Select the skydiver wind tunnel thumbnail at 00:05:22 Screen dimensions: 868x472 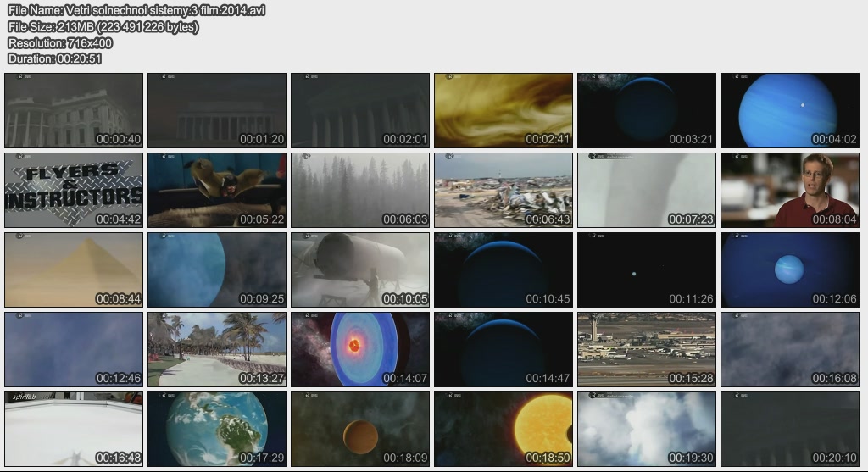click(217, 190)
